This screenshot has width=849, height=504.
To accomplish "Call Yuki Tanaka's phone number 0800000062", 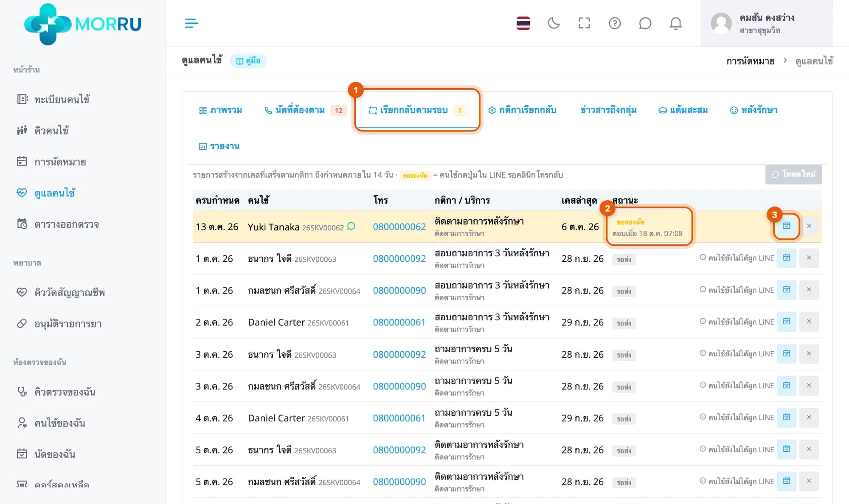I will (399, 227).
